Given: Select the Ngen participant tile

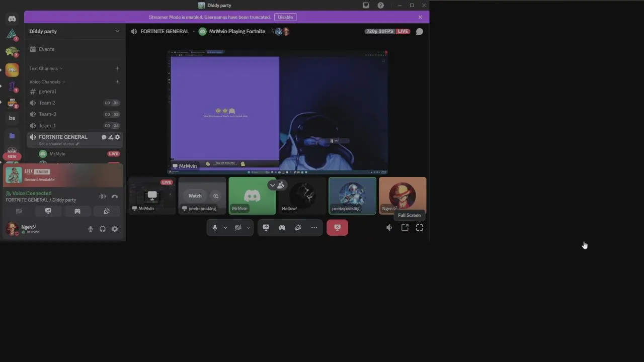Looking at the screenshot, I should 403,196.
